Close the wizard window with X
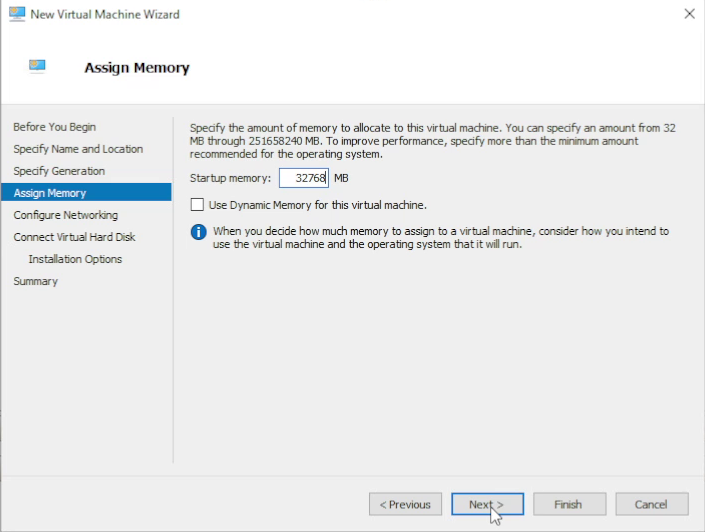 689,14
